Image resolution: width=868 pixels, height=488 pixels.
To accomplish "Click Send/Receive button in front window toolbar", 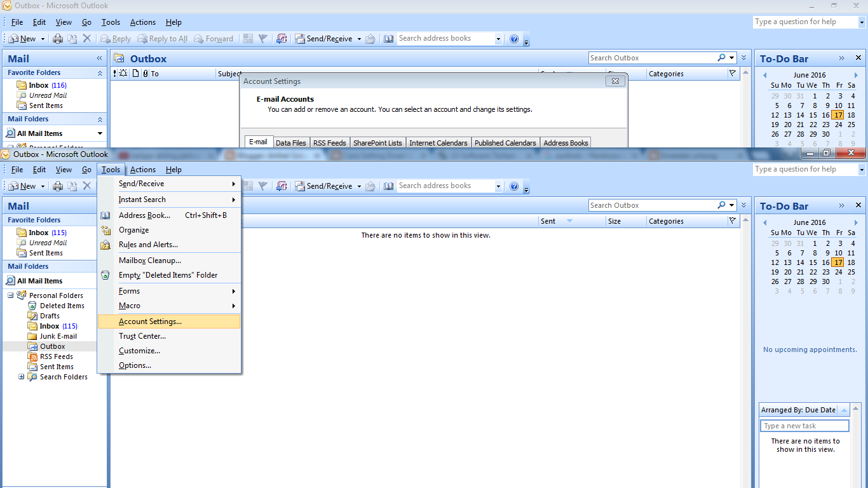I will point(324,186).
